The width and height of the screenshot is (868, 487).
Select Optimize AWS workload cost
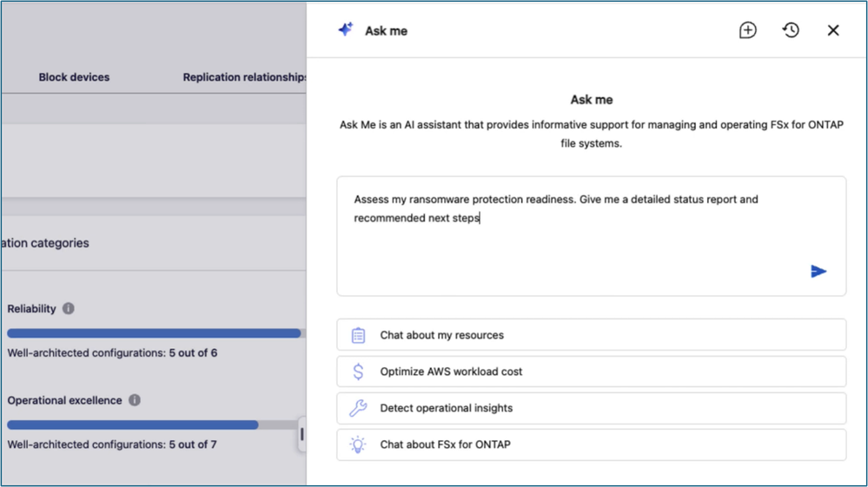pos(591,372)
